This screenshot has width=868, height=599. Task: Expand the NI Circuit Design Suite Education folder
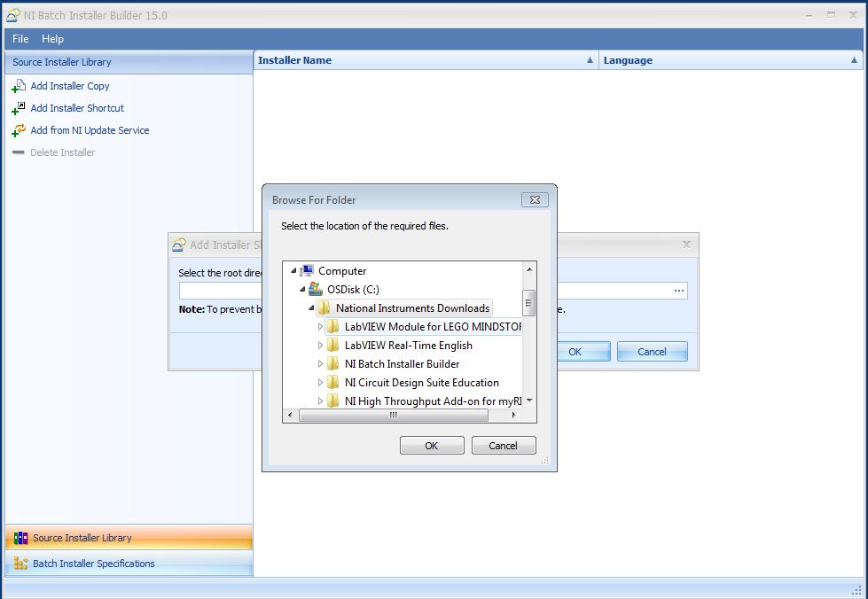pyautogui.click(x=321, y=383)
